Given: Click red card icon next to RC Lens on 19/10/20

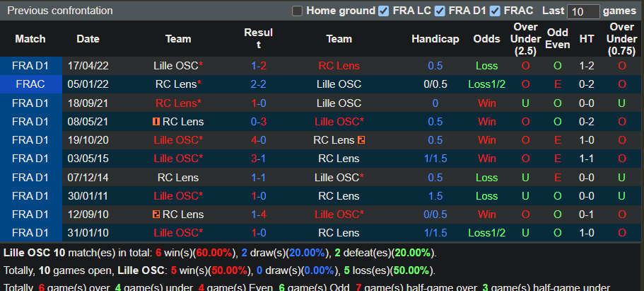Looking at the screenshot, I should (361, 140).
